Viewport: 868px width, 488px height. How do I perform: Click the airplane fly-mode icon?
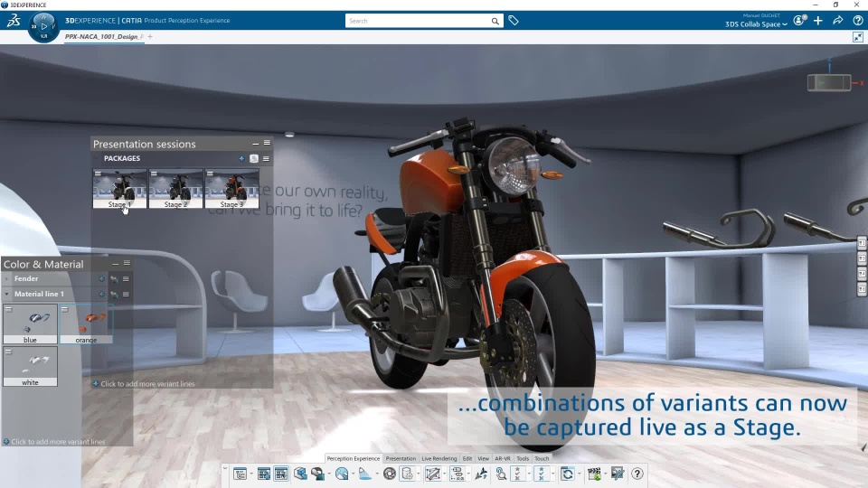coord(481,474)
